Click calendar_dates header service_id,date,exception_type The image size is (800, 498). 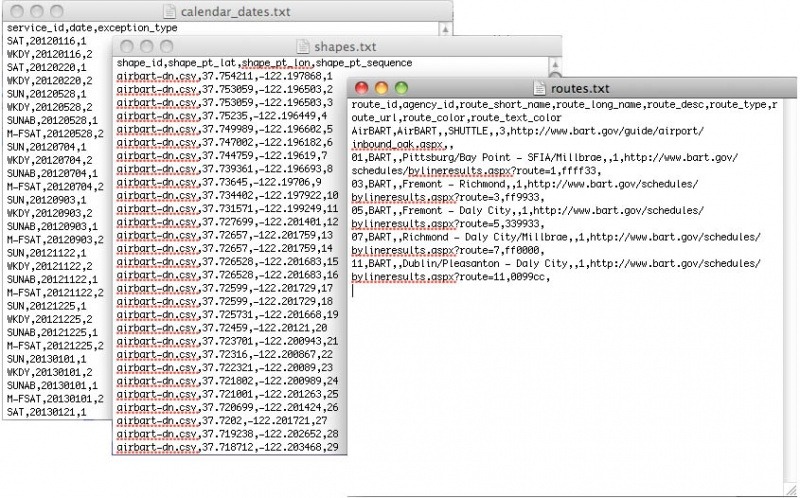(x=92, y=28)
